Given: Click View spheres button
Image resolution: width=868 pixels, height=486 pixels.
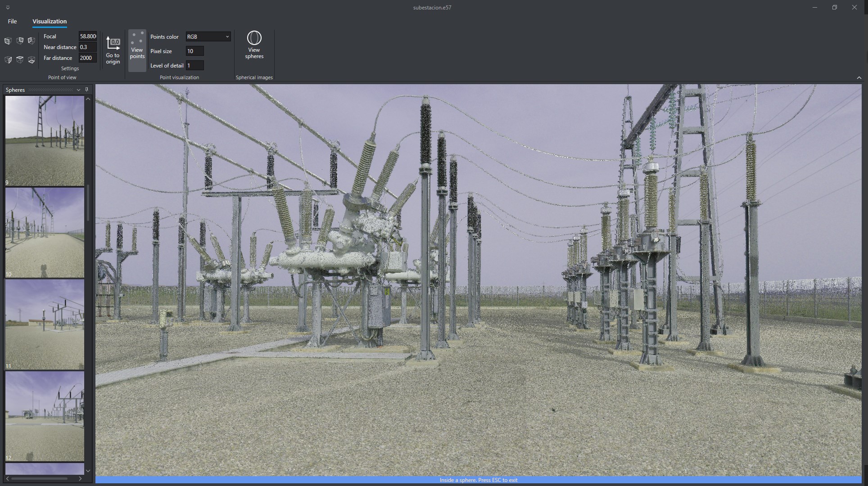Looking at the screenshot, I should click(x=254, y=45).
